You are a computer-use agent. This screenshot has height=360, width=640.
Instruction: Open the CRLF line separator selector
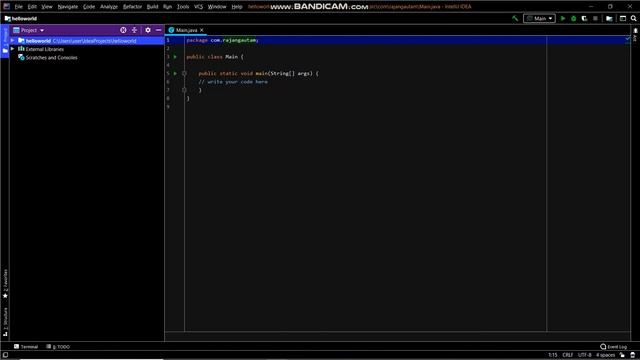tap(568, 355)
